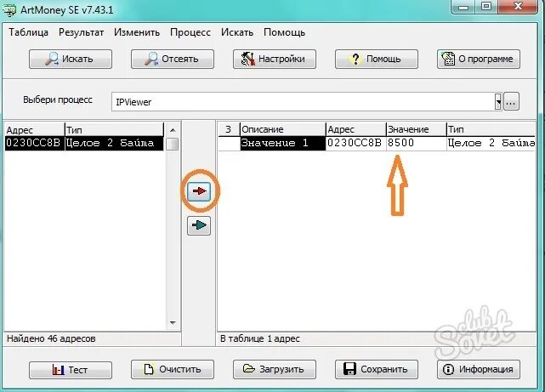Click the Тест button
The image size is (545, 392).
pos(71,369)
